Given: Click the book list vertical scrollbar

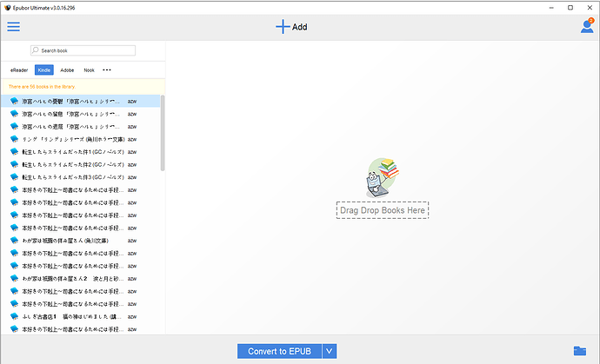Looking at the screenshot, I should pos(163,133).
